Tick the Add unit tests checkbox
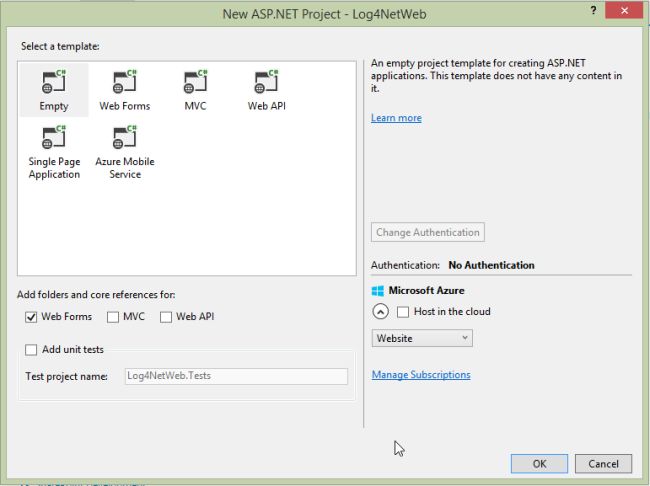The height and width of the screenshot is (486, 650). click(x=31, y=350)
